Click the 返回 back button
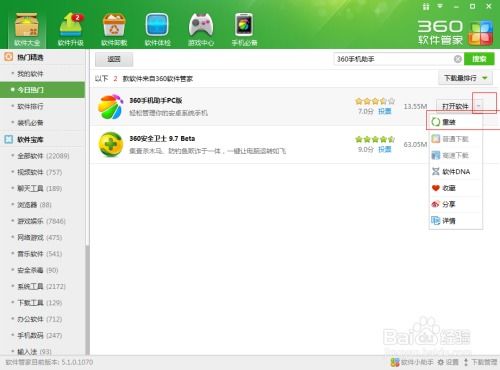The image size is (500, 370). coord(114,59)
